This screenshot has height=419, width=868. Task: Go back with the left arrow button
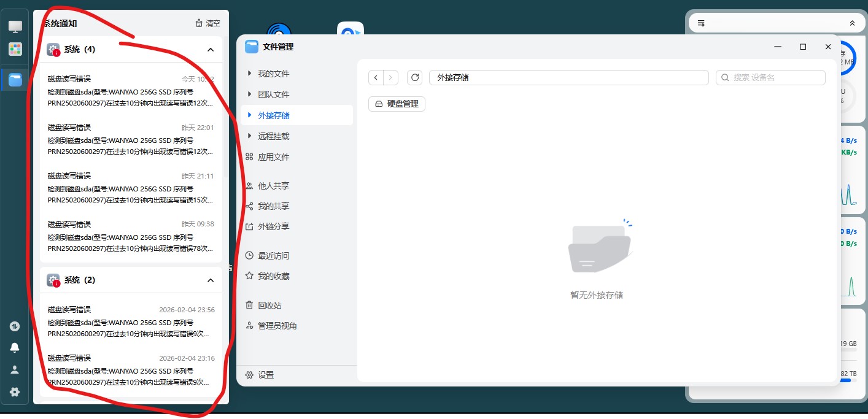point(376,78)
